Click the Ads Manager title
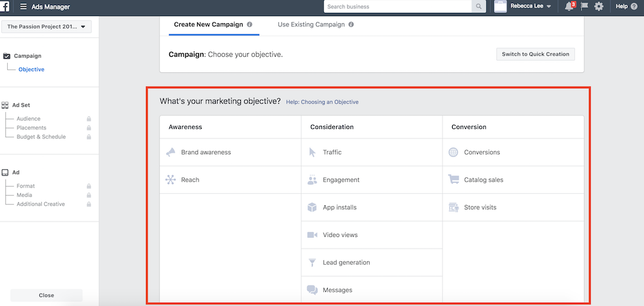The image size is (644, 306). click(50, 7)
